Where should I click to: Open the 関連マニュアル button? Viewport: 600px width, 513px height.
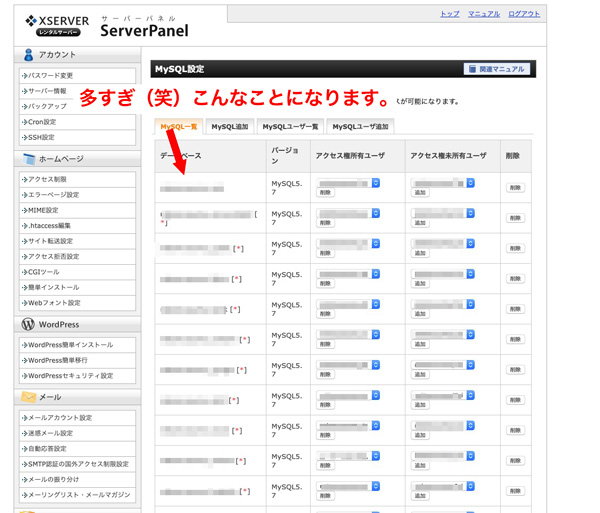[x=497, y=69]
